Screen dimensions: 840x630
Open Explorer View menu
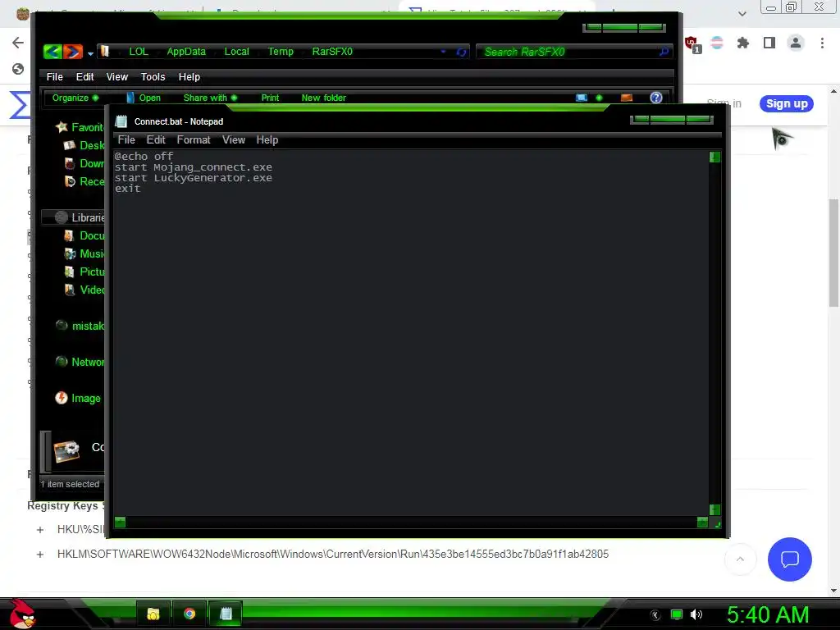pos(116,76)
